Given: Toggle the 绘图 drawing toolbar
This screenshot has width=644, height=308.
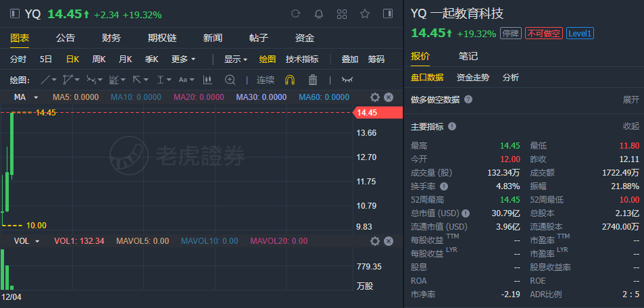Looking at the screenshot, I should pyautogui.click(x=268, y=59).
